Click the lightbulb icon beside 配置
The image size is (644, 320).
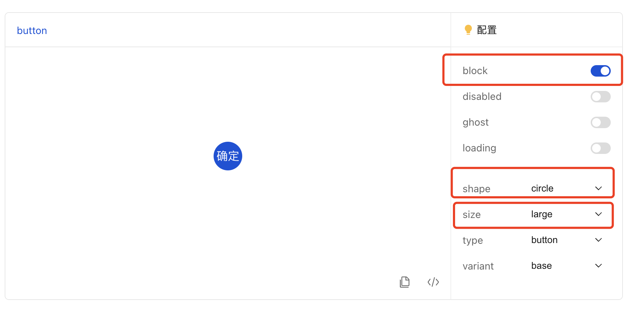[x=468, y=30]
